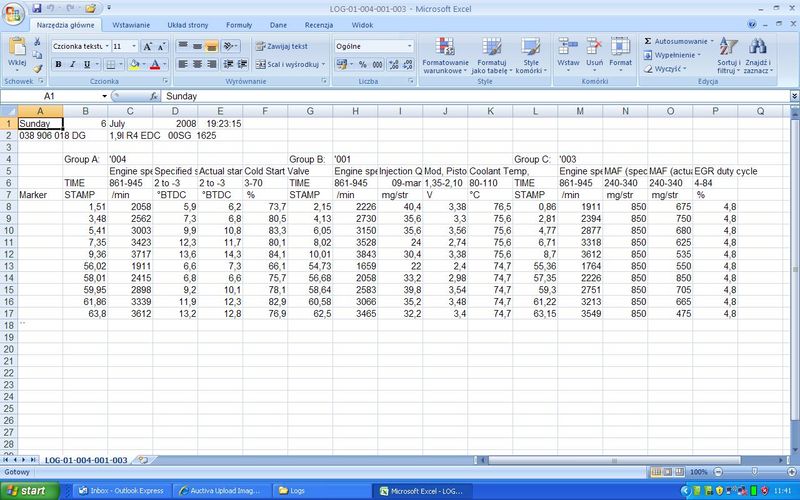Expand the Ogólne number format dropdown
This screenshot has width=800, height=500.
click(x=409, y=46)
